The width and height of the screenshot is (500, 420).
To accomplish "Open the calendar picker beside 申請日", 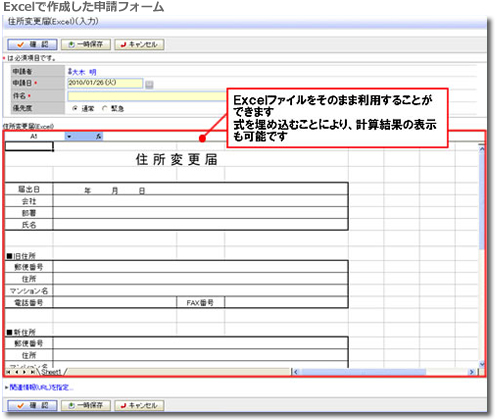I will click(x=149, y=85).
